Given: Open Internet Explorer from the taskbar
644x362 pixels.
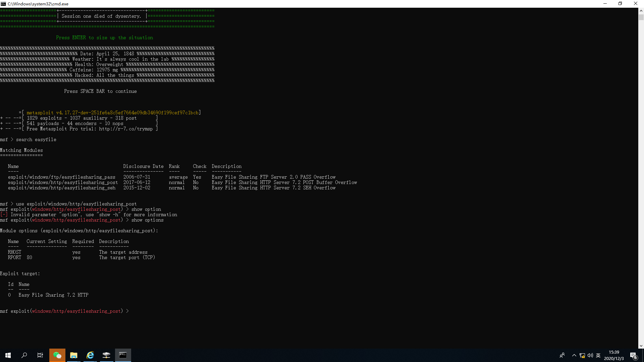Looking at the screenshot, I should tap(90, 355).
